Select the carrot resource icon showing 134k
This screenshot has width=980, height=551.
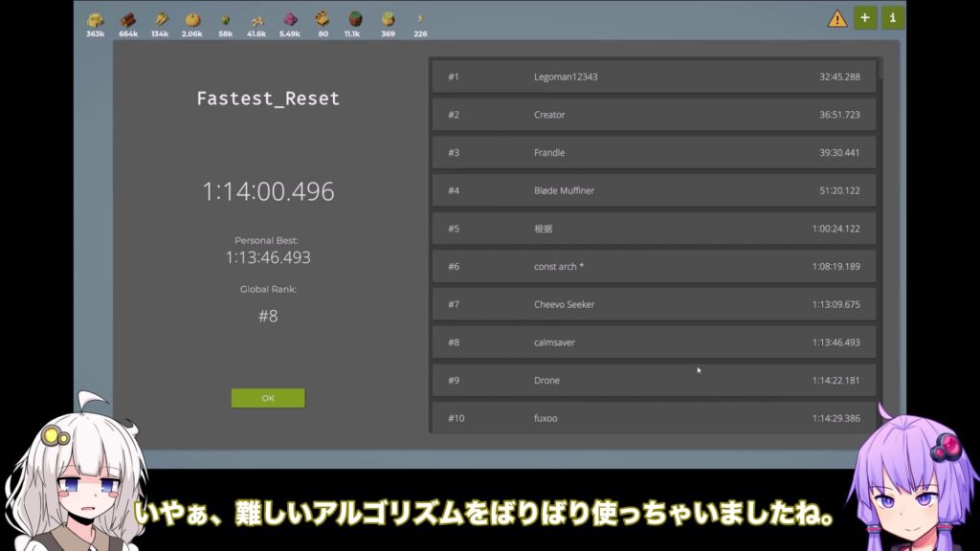point(161,20)
